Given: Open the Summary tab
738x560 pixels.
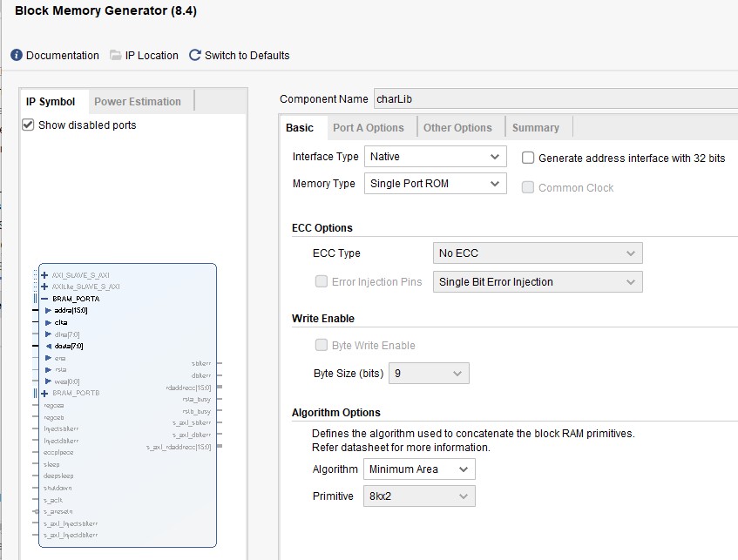Looking at the screenshot, I should point(535,128).
